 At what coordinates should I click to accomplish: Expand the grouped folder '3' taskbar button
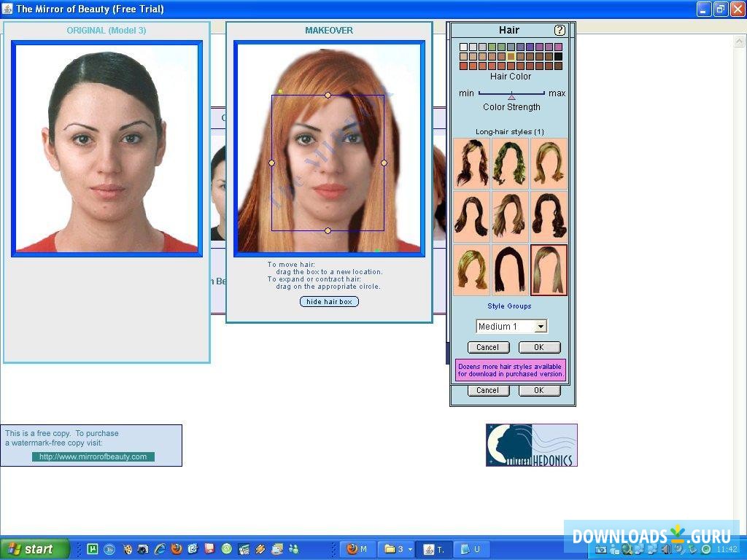pos(398,549)
